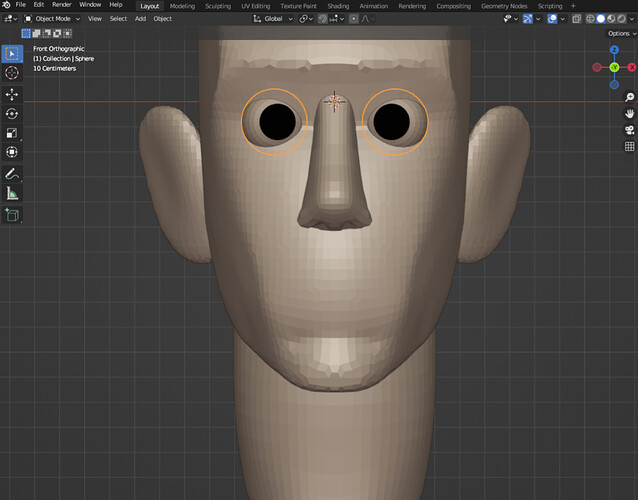Image resolution: width=638 pixels, height=500 pixels.
Task: Click red X axis on navigation gizmo
Action: (631, 67)
